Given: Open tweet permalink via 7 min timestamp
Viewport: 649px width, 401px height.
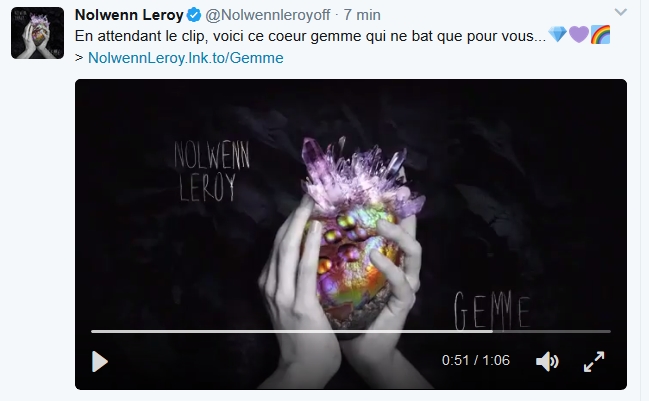Looking at the screenshot, I should pyautogui.click(x=362, y=15).
